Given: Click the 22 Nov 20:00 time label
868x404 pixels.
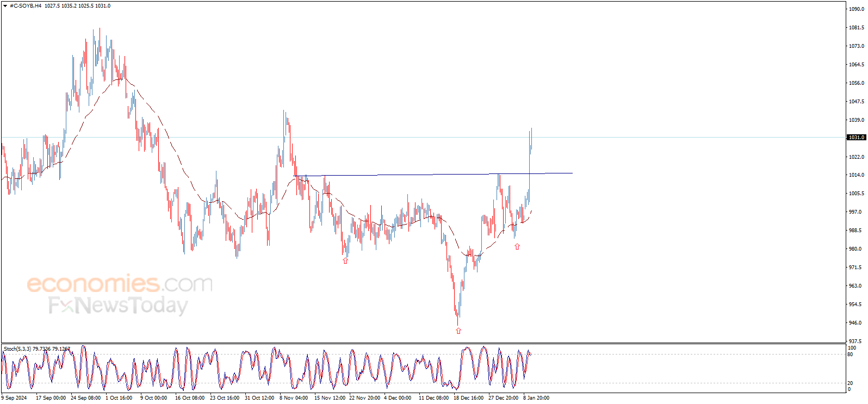Looking at the screenshot, I should tap(364, 398).
